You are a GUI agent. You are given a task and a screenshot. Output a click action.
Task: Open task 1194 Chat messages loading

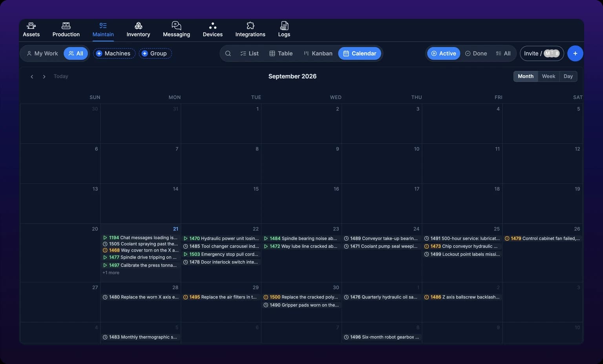(141, 238)
